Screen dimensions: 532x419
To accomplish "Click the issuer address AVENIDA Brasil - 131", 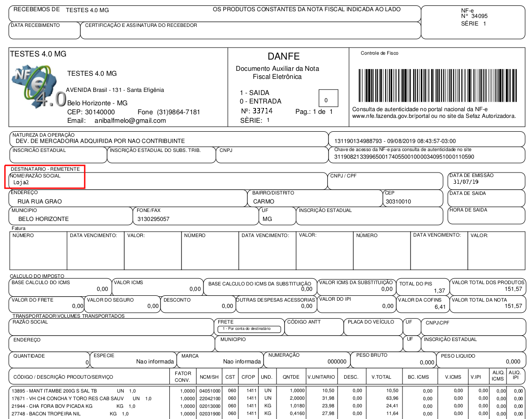I will [115, 90].
